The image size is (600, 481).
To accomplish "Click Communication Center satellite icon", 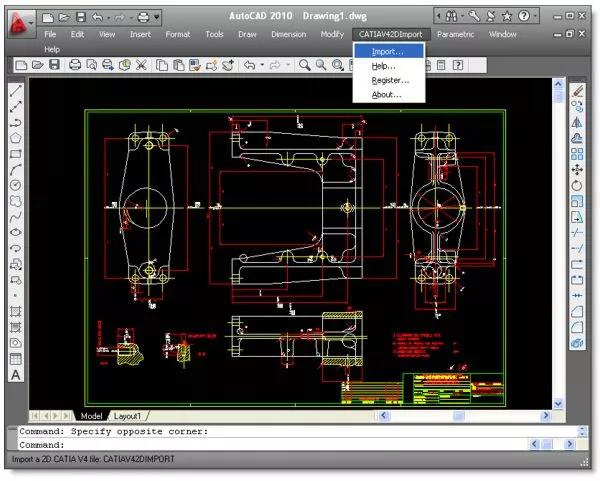I will (x=491, y=16).
